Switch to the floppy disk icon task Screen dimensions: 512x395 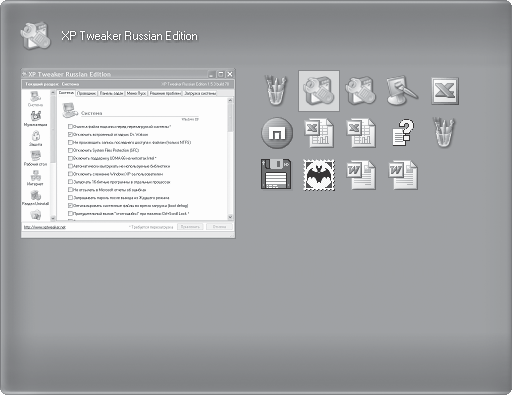coord(276,174)
